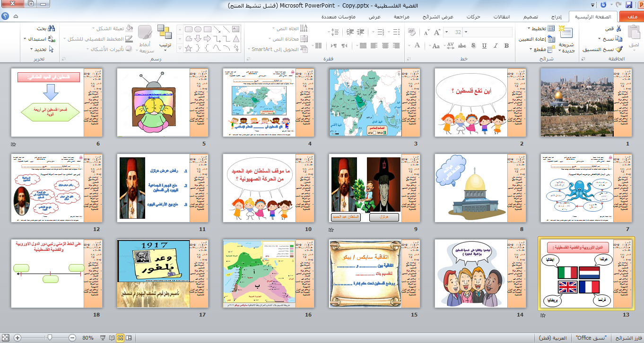Toggle bold formatting with the B icon
This screenshot has width=644, height=343.
(506, 46)
